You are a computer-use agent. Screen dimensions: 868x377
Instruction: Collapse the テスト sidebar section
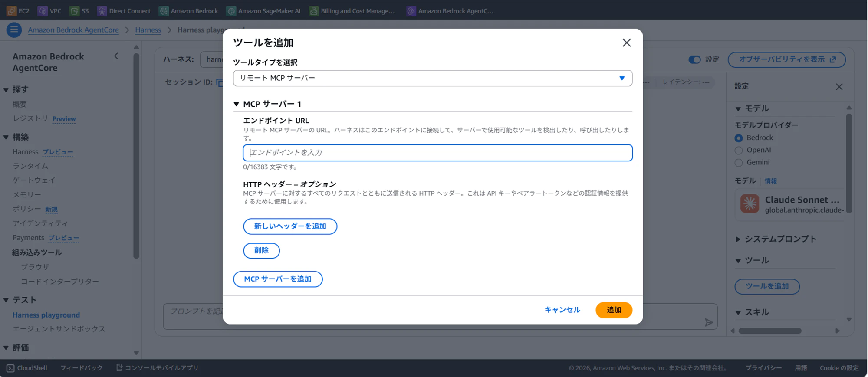[6, 300]
